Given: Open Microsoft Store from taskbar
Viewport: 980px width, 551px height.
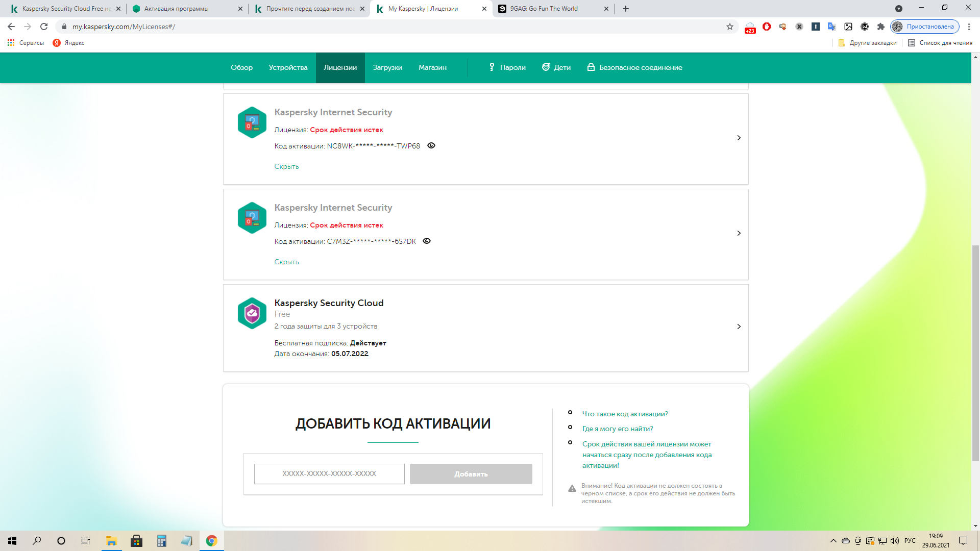Looking at the screenshot, I should coord(136,541).
